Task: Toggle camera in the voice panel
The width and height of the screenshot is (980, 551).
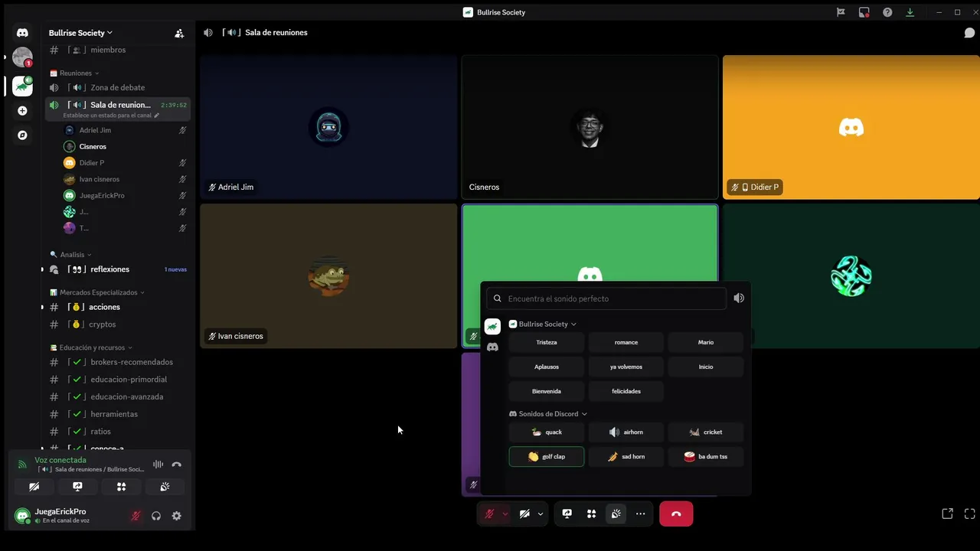Action: pos(34,487)
